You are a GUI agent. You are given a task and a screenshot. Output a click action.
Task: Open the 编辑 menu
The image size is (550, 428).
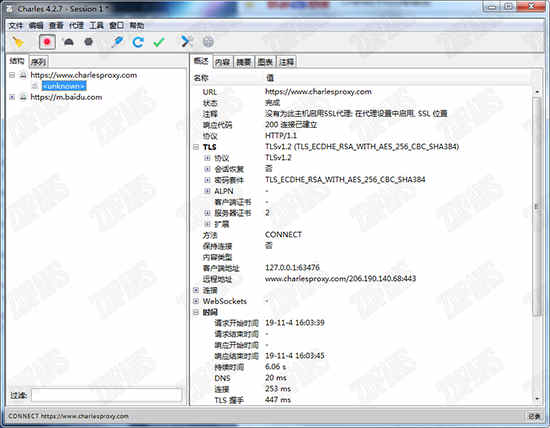pos(36,25)
